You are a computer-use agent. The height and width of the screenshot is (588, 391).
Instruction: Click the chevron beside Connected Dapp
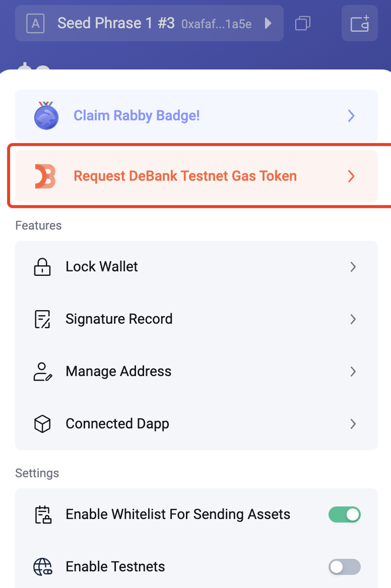(353, 424)
